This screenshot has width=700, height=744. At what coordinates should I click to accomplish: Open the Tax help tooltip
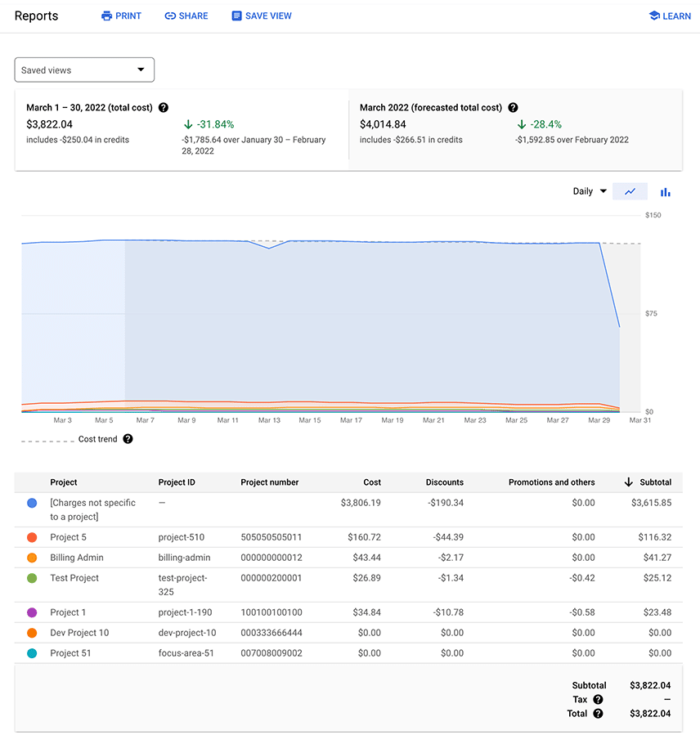pyautogui.click(x=598, y=699)
